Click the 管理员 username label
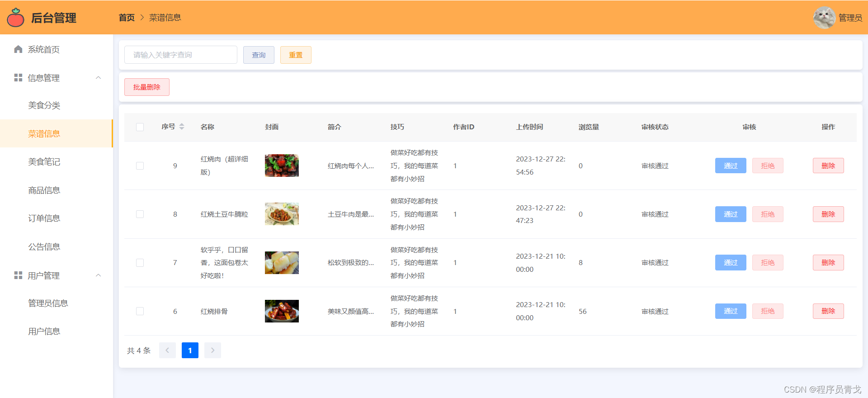The image size is (868, 398). point(850,18)
